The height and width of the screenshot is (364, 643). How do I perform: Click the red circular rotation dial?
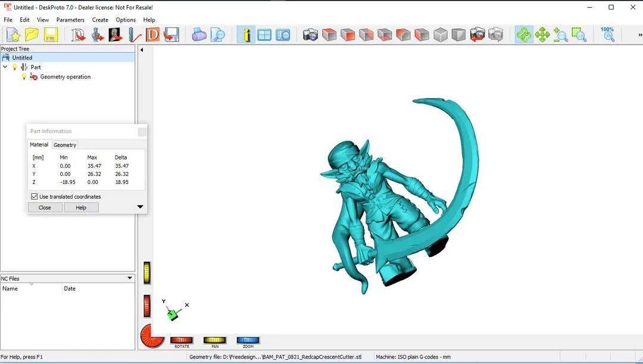click(x=152, y=335)
